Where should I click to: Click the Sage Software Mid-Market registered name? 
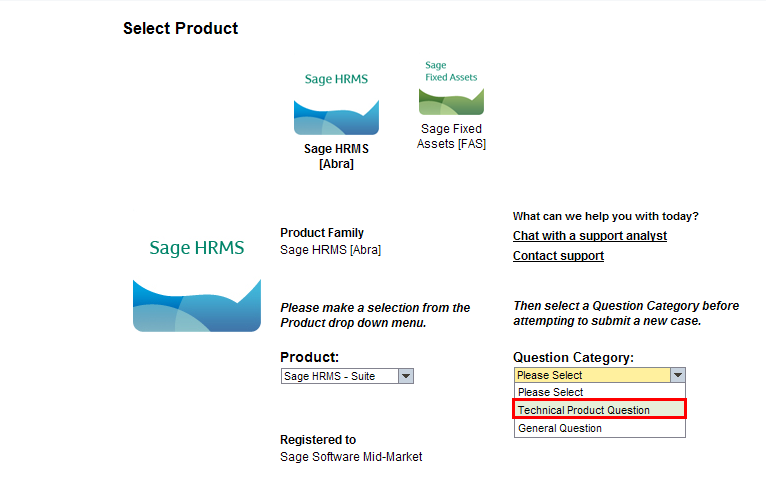click(351, 456)
